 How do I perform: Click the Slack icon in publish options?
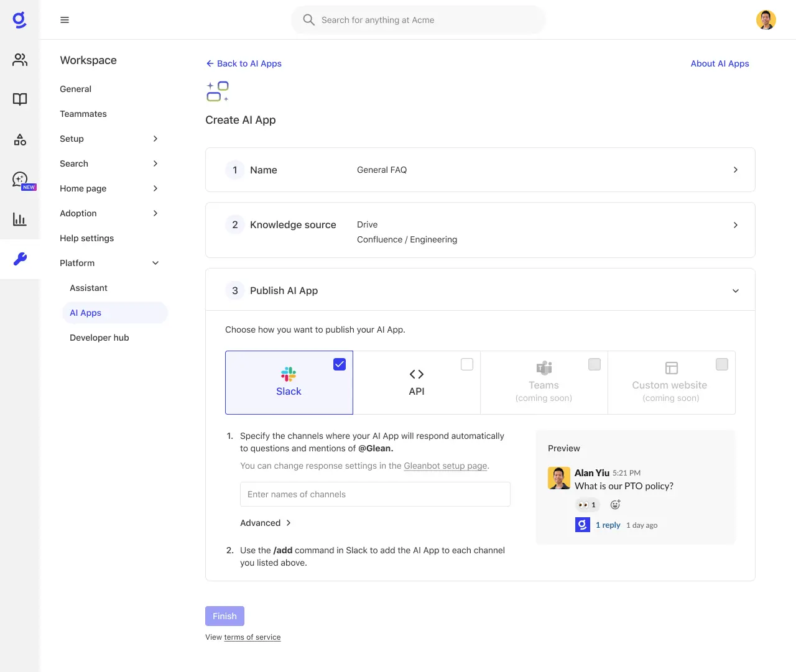289,374
